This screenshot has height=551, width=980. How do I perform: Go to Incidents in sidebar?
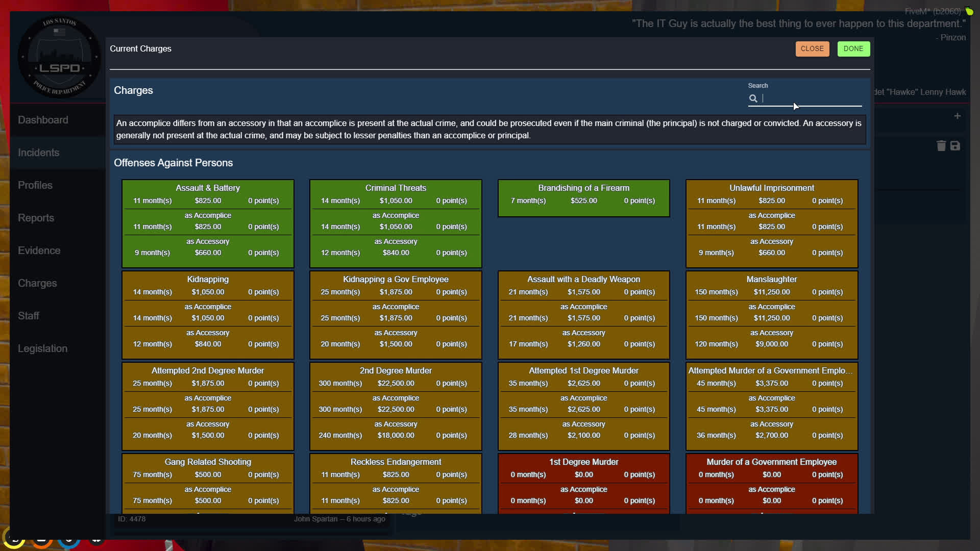(x=38, y=153)
